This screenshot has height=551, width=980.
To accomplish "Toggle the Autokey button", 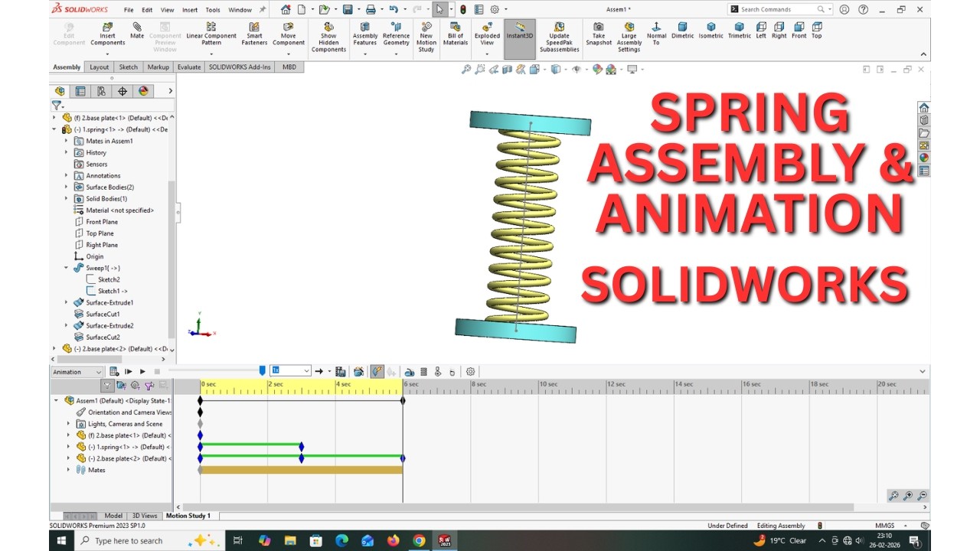I will 377,371.
